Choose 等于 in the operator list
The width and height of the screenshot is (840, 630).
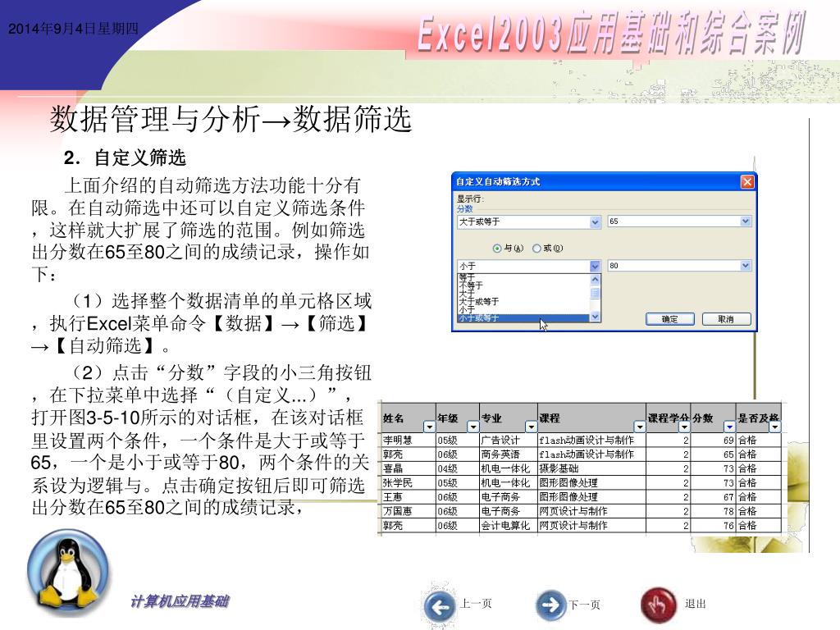523,277
